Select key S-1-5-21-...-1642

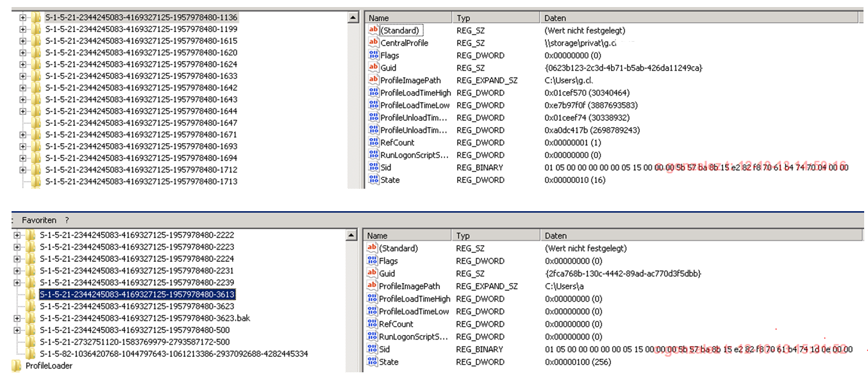click(x=141, y=88)
